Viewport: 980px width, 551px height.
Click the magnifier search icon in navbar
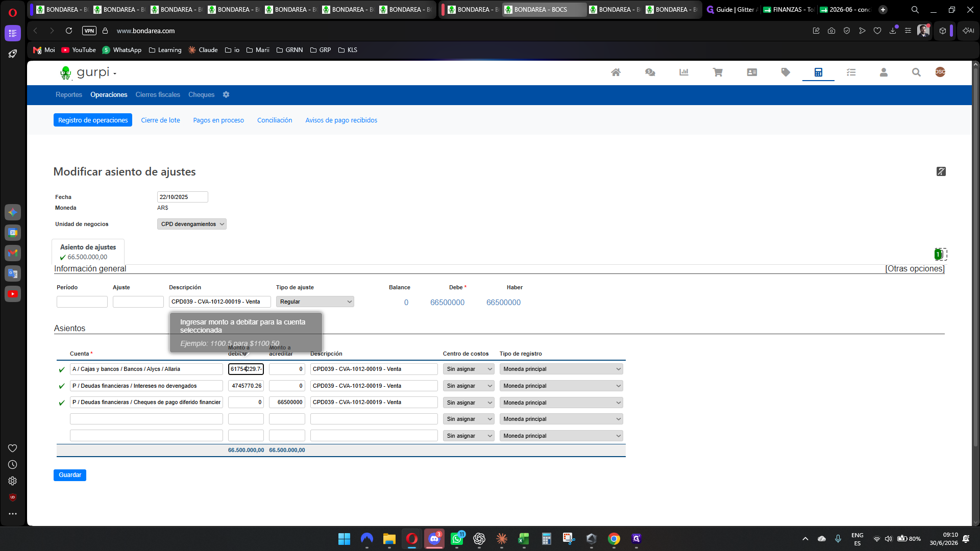(x=916, y=72)
